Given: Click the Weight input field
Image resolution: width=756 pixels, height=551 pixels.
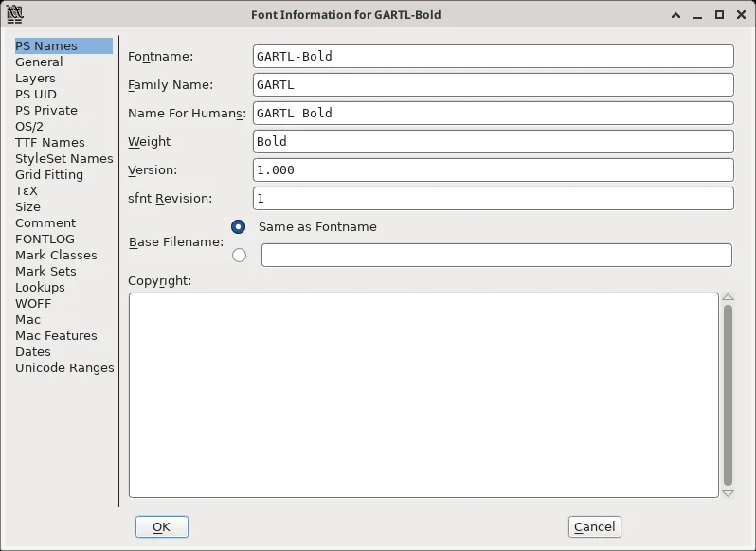Looking at the screenshot, I should click(494, 142).
